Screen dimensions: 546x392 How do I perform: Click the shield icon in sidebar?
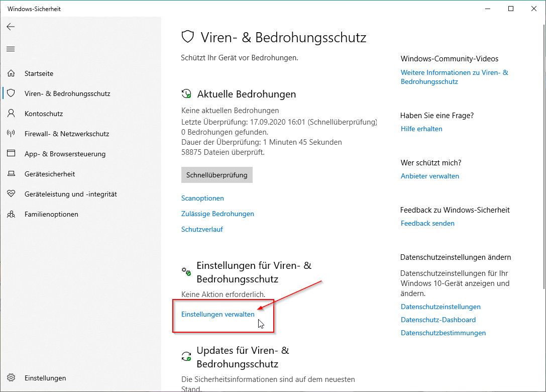pyautogui.click(x=11, y=93)
